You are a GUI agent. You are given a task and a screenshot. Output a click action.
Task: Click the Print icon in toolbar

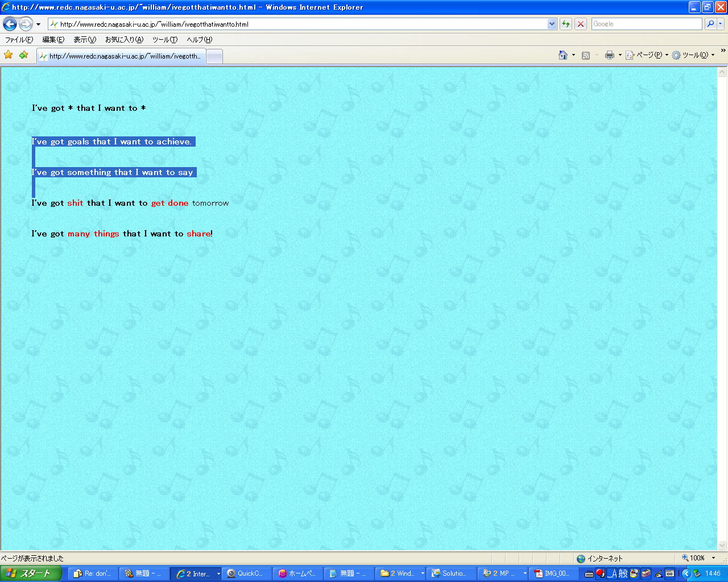[610, 55]
